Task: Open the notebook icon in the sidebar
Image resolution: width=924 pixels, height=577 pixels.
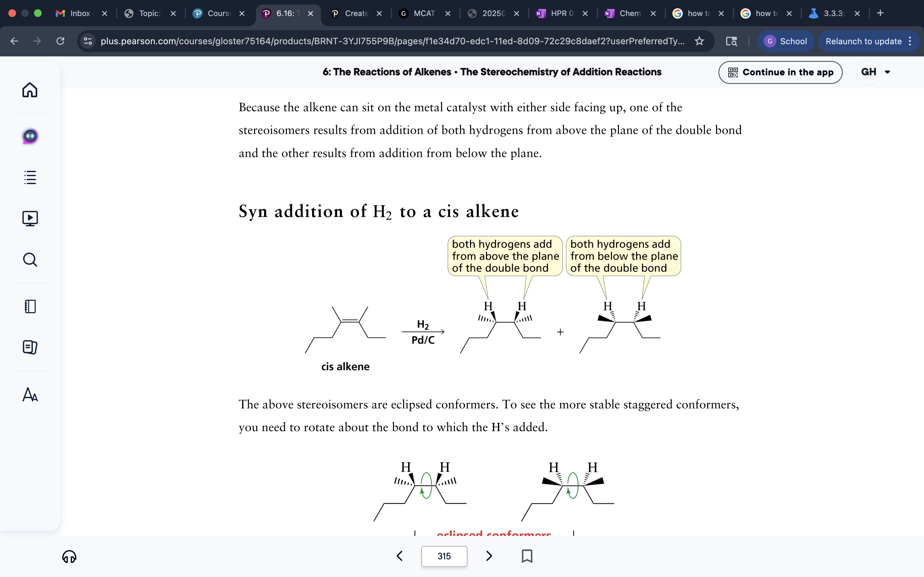Action: [x=30, y=306]
